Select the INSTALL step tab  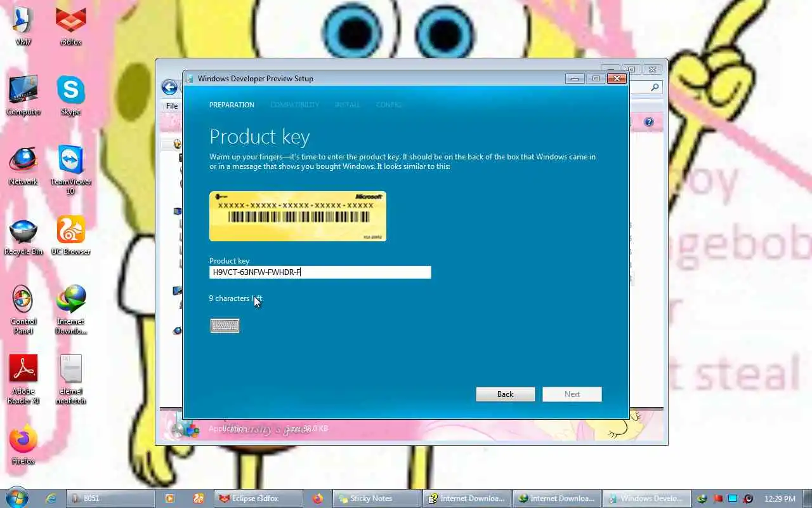tap(347, 105)
